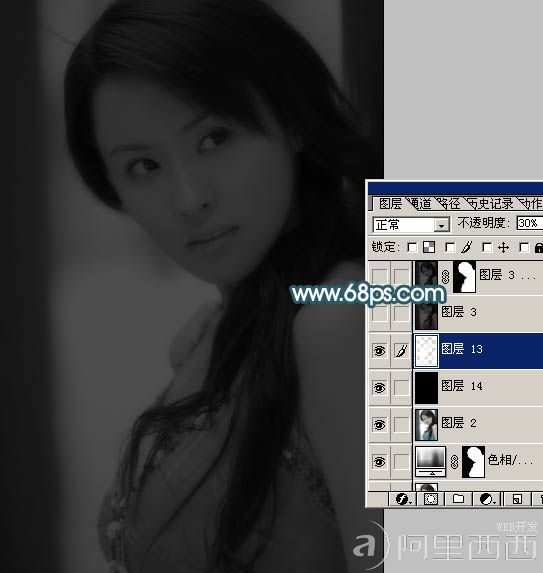The image size is (543, 573).
Task: Select layer named 图层 13
Action: coord(462,349)
